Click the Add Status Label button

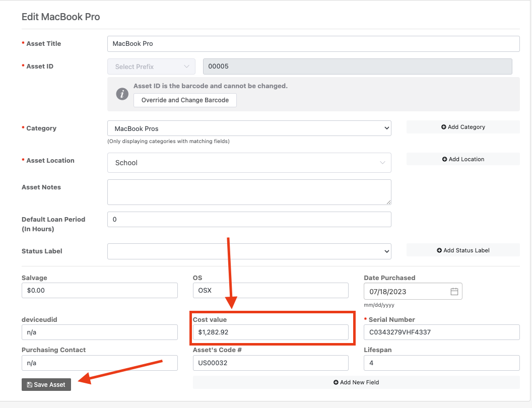pyautogui.click(x=463, y=250)
